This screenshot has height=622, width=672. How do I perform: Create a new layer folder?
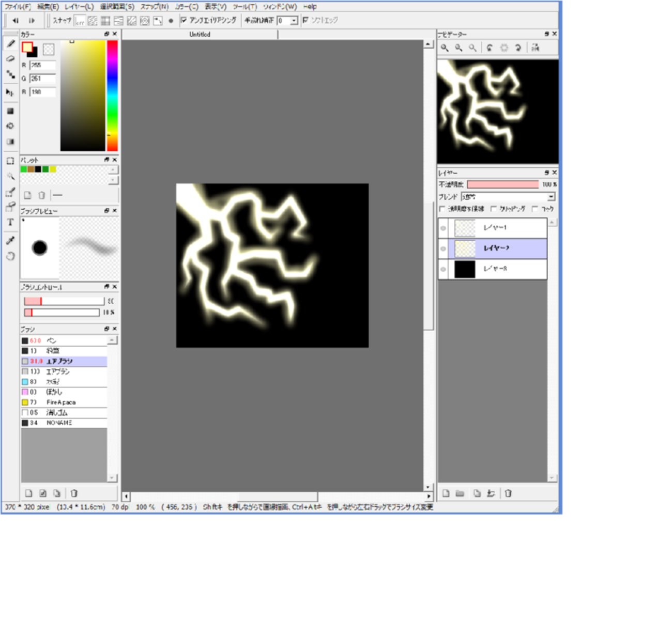pyautogui.click(x=460, y=493)
